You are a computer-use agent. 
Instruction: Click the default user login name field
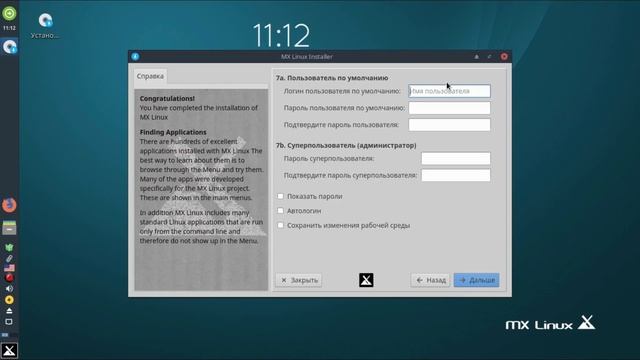point(449,91)
